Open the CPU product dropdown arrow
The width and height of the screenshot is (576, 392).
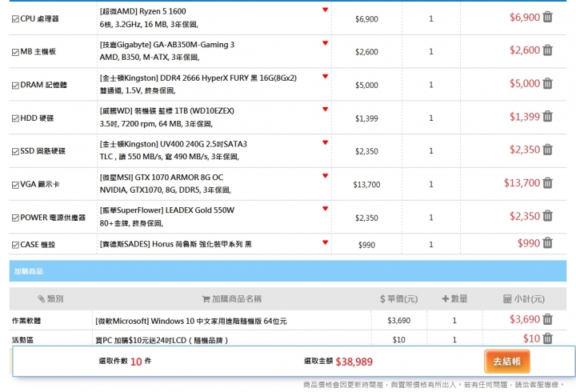click(325, 10)
